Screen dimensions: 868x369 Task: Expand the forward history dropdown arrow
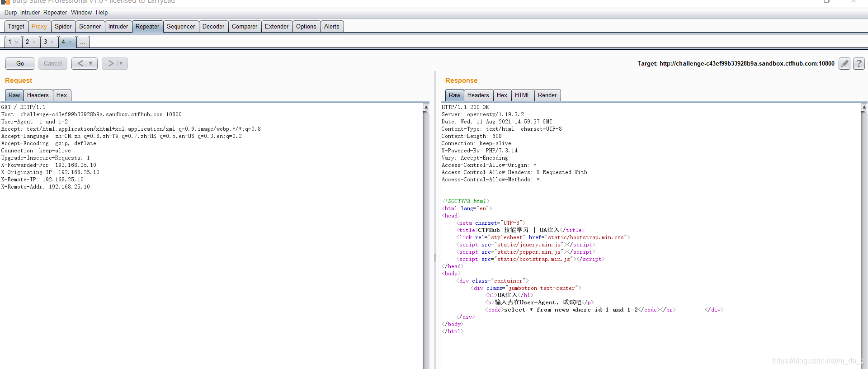click(122, 63)
